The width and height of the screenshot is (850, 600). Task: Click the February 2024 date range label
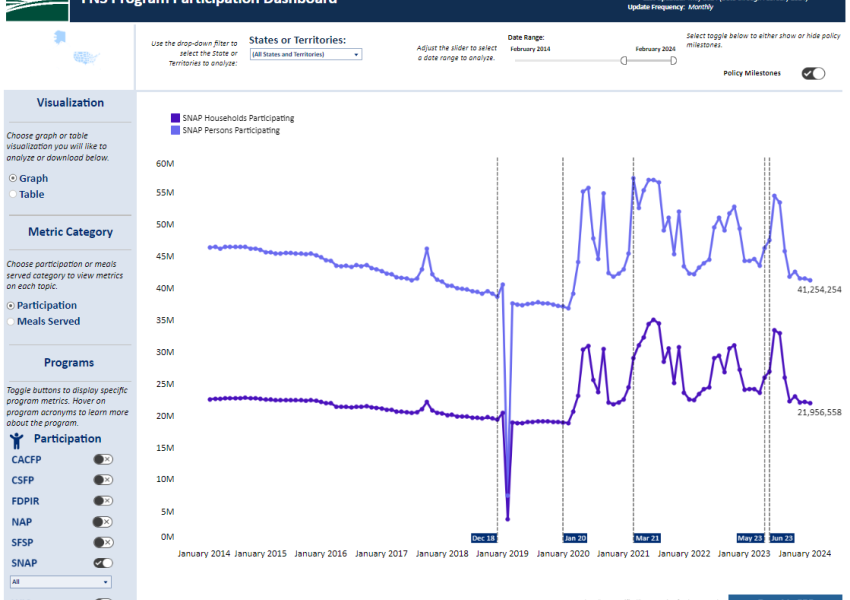click(x=655, y=49)
